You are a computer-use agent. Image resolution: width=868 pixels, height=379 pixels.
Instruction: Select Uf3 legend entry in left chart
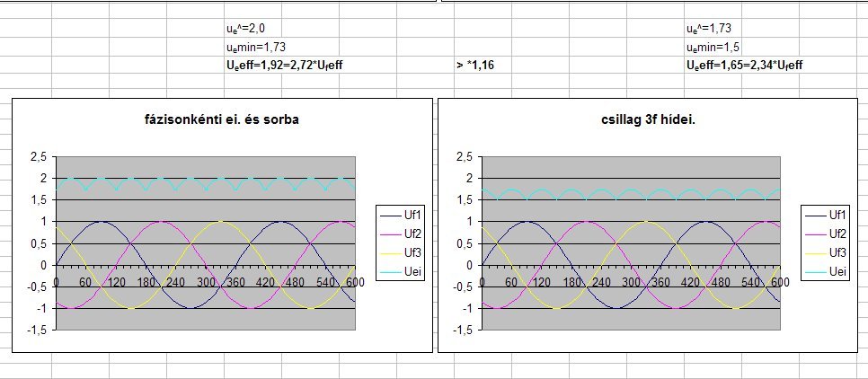[x=400, y=252]
